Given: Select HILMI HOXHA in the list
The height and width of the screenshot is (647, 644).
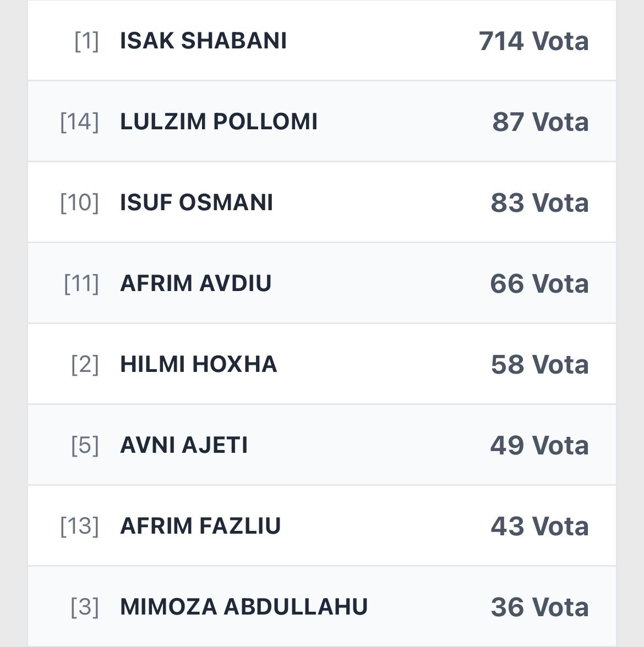Looking at the screenshot, I should coord(198,364).
